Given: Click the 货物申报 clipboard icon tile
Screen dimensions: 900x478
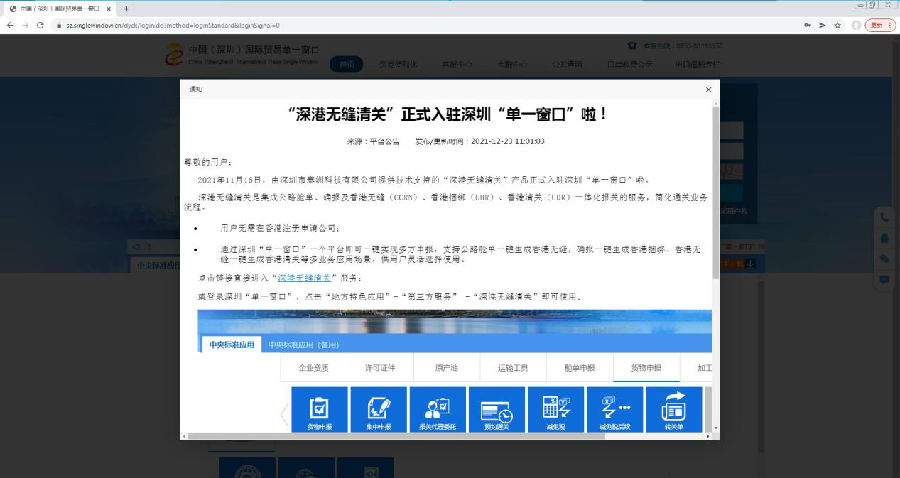Looking at the screenshot, I should click(320, 410).
